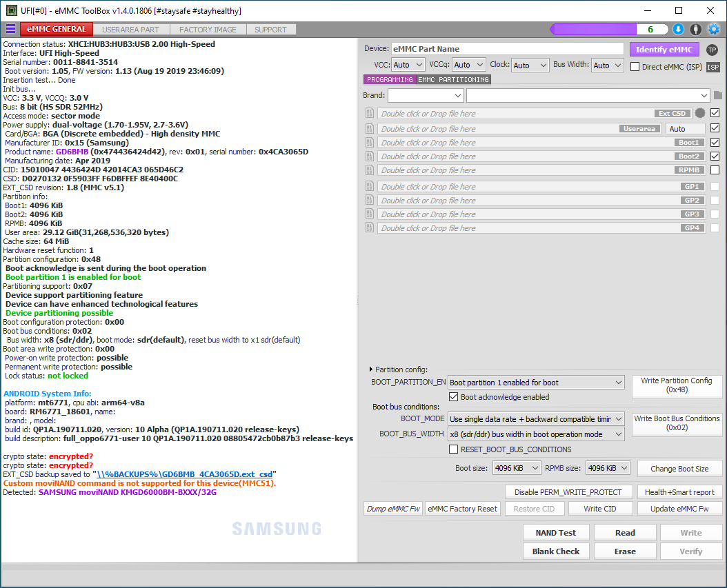Screen dimensions: 727x588
Task: Open the Clock dropdown
Action: tap(530, 65)
